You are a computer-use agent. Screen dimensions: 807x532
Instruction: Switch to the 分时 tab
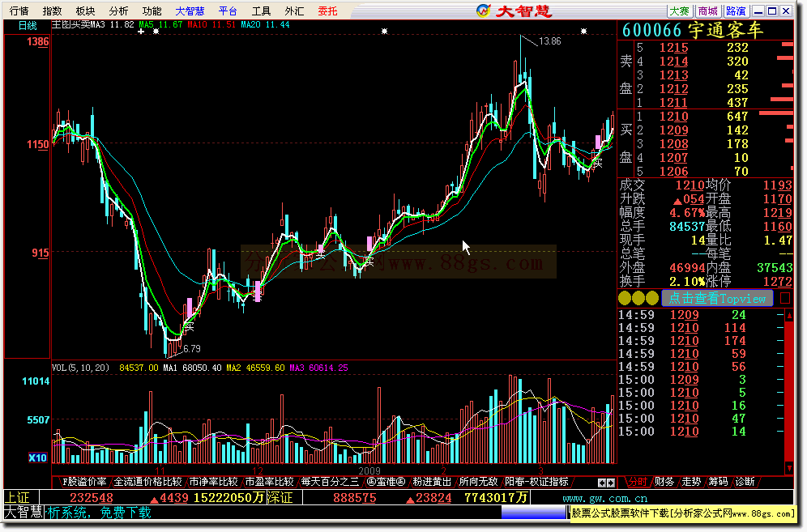(x=637, y=482)
